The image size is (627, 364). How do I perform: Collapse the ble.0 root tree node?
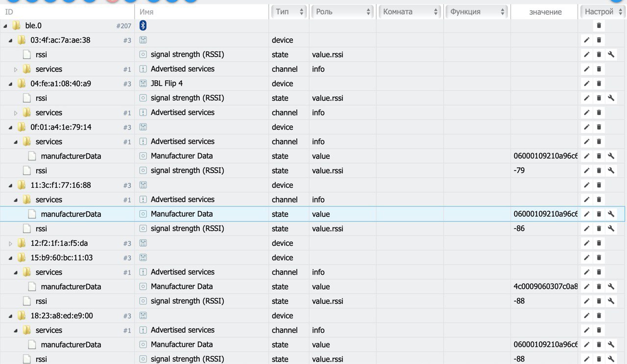[x=5, y=25]
